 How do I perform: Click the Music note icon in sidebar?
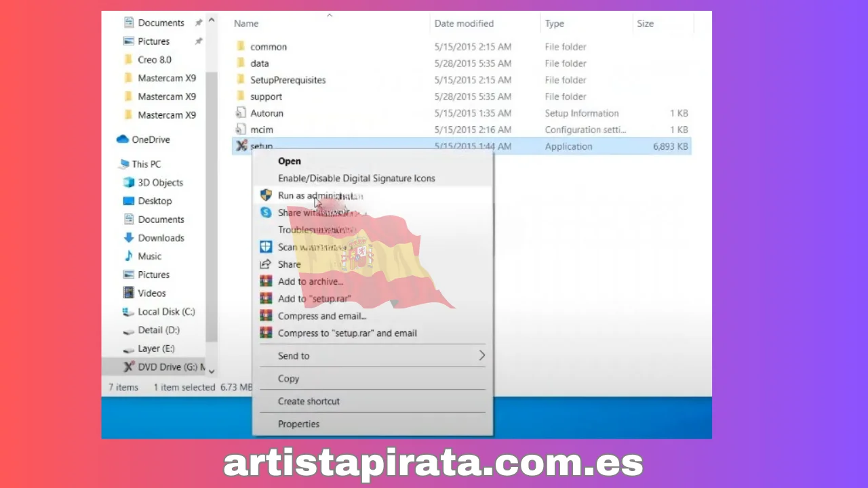click(x=129, y=256)
